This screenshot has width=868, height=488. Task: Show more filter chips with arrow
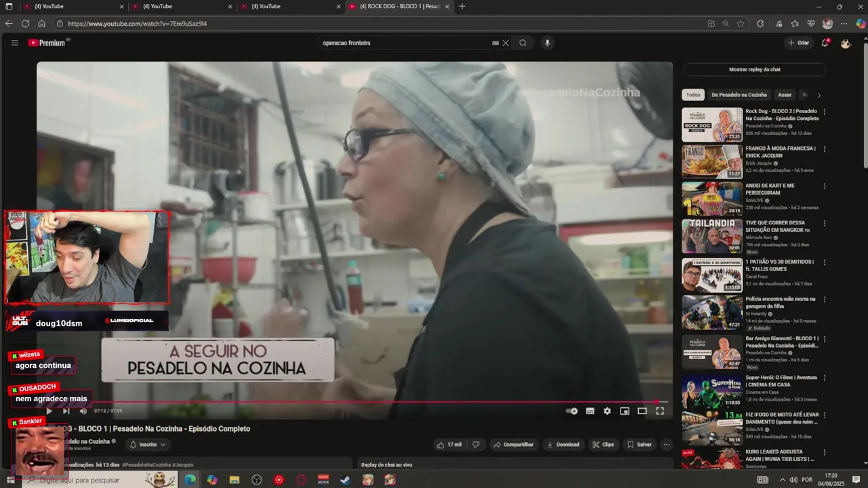pyautogui.click(x=818, y=95)
